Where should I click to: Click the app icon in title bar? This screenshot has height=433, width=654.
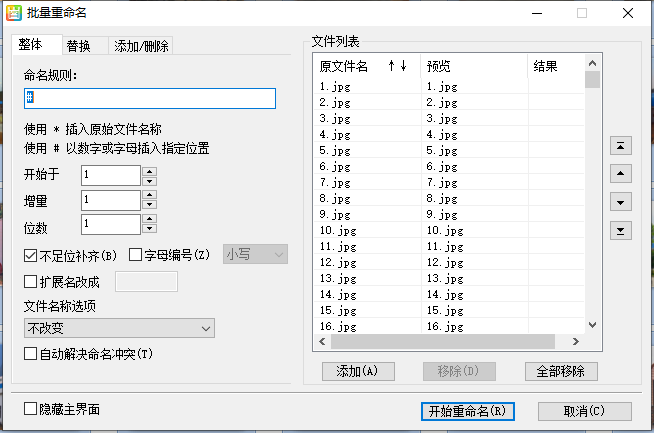pos(13,14)
